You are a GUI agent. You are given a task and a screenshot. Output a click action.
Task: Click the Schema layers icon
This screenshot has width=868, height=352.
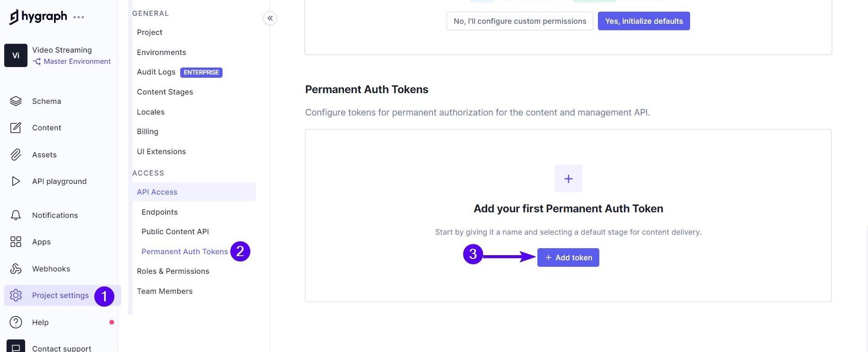(16, 101)
